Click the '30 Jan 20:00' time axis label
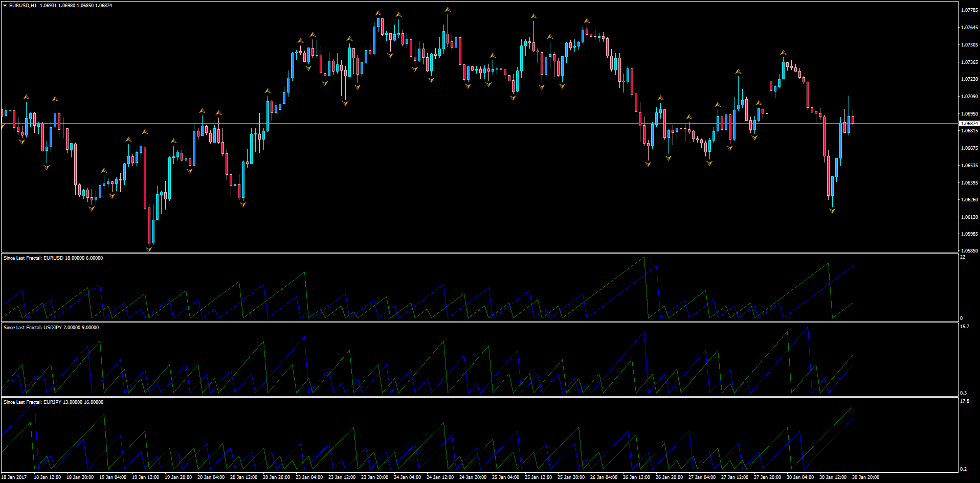Image resolution: width=980 pixels, height=483 pixels. click(866, 477)
